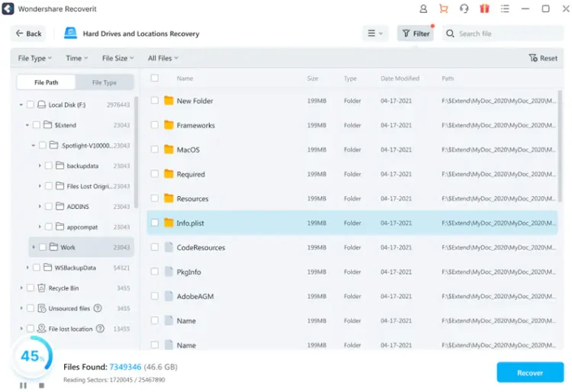
Task: Open the shopping cart icon
Action: click(x=444, y=8)
